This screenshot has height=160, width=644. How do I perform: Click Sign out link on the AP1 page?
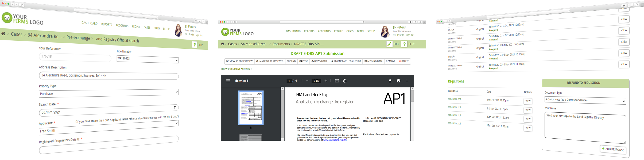pyautogui.click(x=410, y=35)
